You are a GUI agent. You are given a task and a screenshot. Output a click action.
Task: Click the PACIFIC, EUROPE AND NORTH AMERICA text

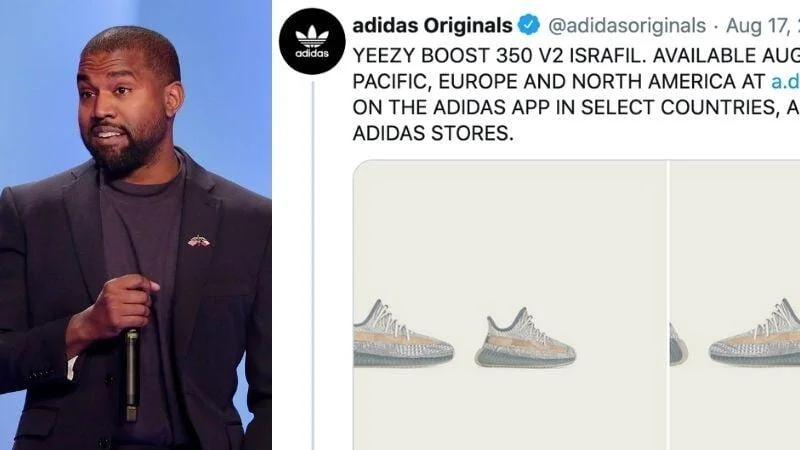[x=559, y=81]
